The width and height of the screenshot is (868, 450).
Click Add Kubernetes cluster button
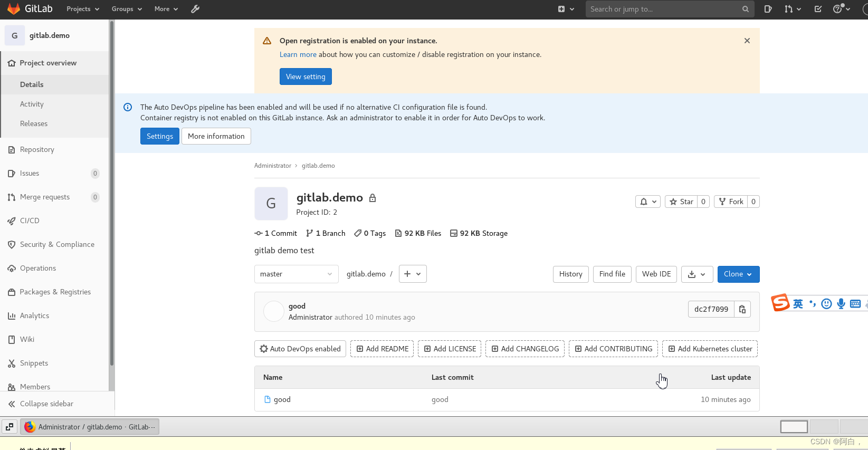tap(710, 349)
